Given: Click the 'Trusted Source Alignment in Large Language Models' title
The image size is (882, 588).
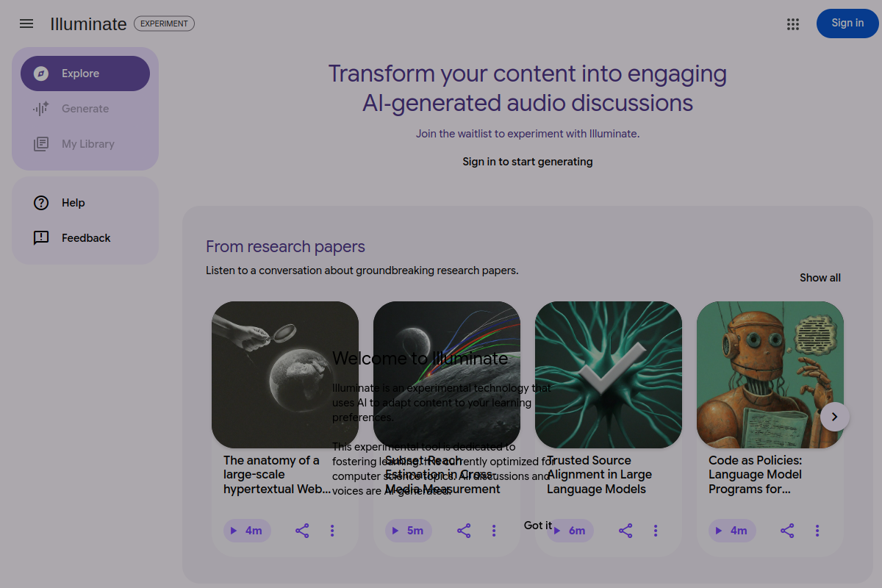Looking at the screenshot, I should pos(600,475).
